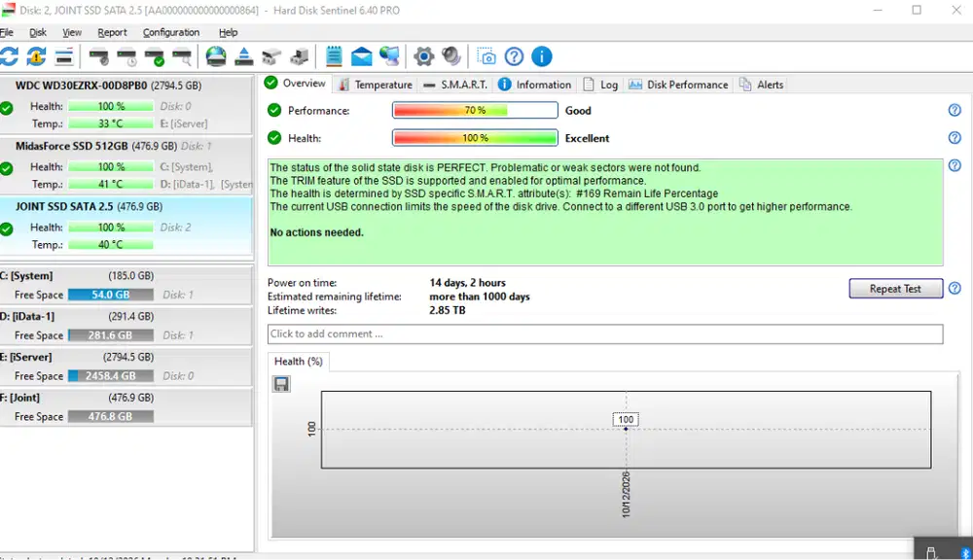Click the globe over disk toolbar icon
The image size is (973, 560).
pos(216,56)
